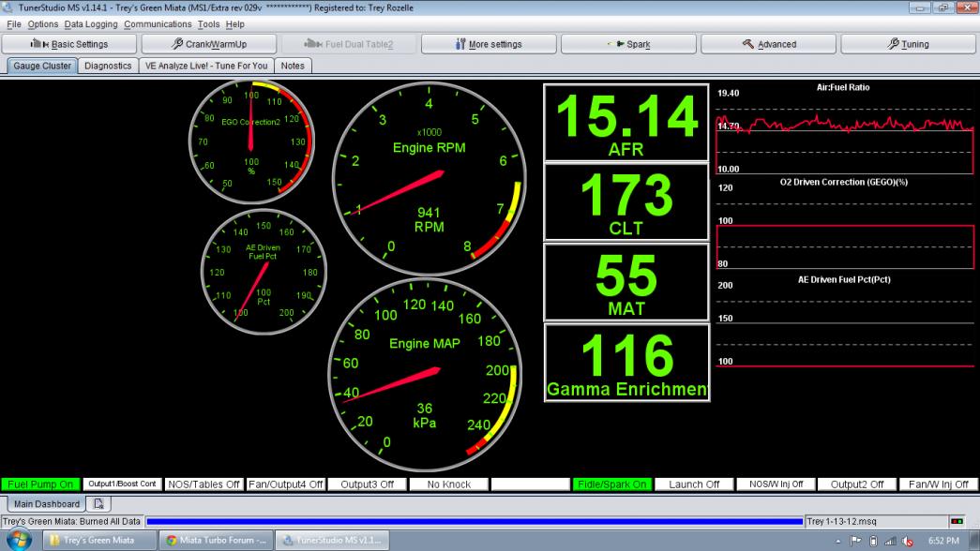980x551 pixels.
Task: Open the Advanced toolbar button
Action: 768,44
